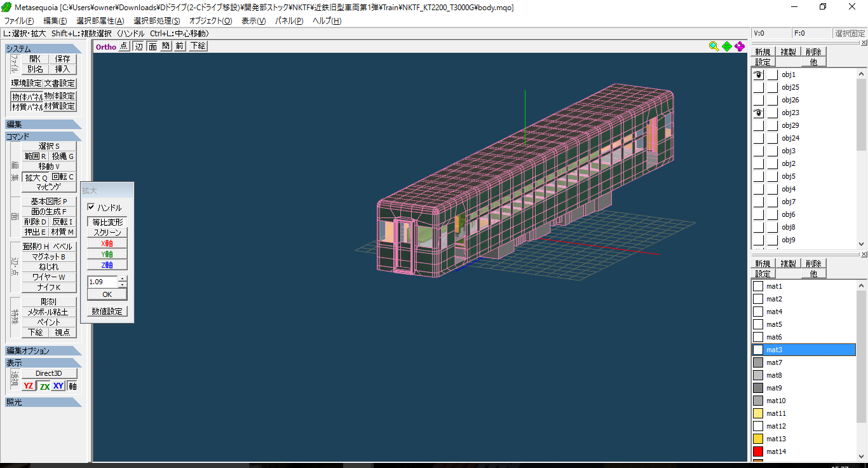This screenshot has height=468, width=868.
Task: Toggle visibility eye of obj1
Action: click(758, 74)
